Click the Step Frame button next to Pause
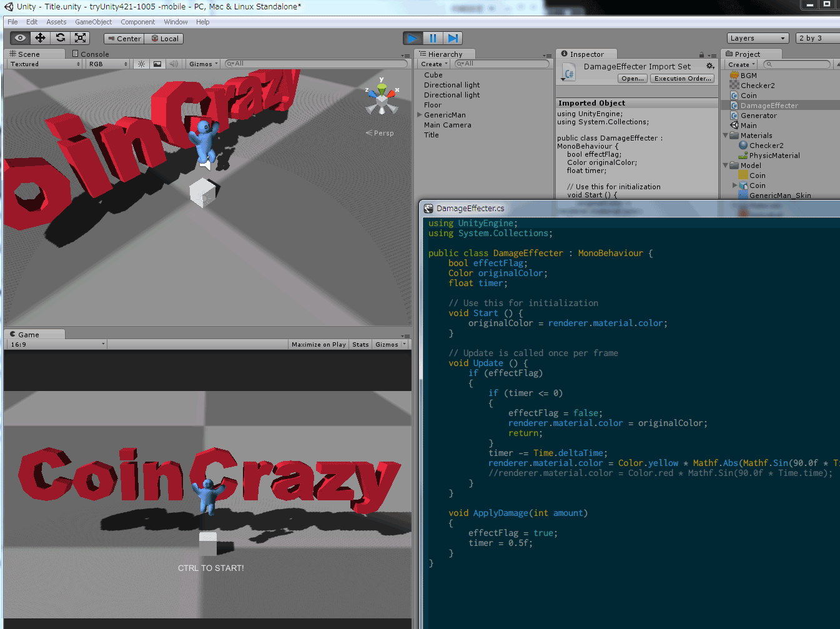The height and width of the screenshot is (629, 840). [454, 37]
